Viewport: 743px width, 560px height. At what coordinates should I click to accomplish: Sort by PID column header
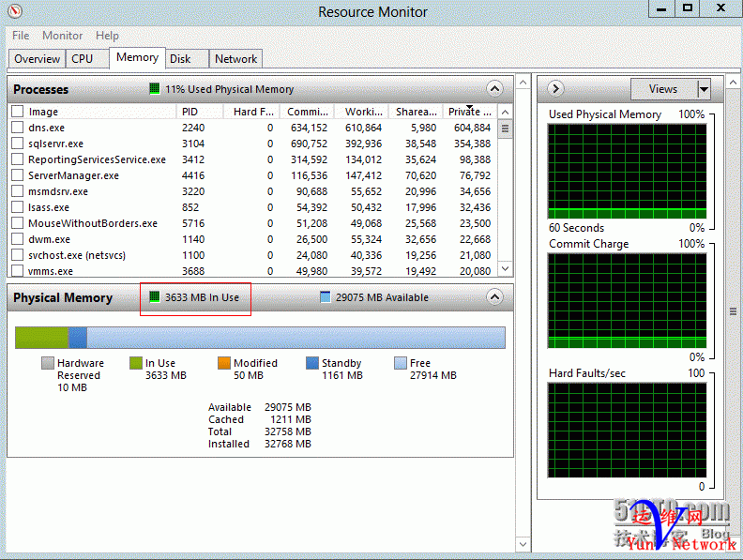tap(200, 112)
